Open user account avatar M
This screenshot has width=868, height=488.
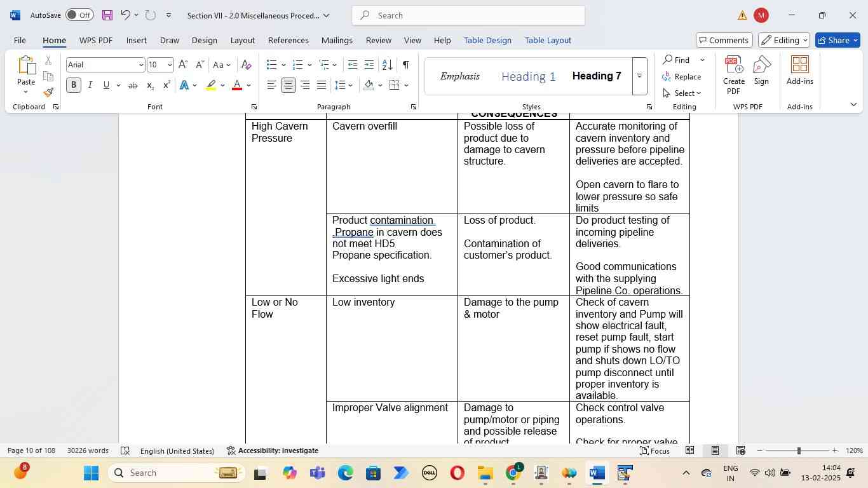761,15
